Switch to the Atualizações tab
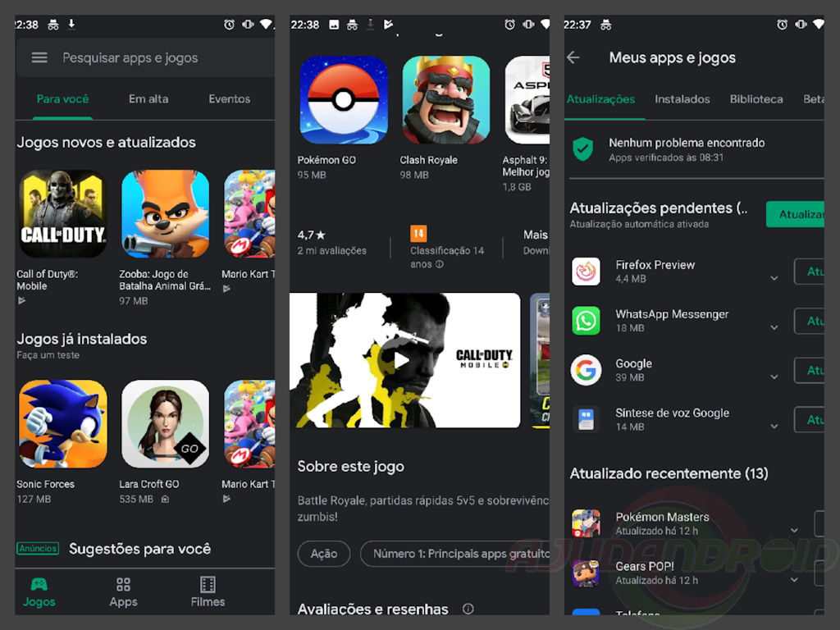Screen dimensions: 840x630 600,99
